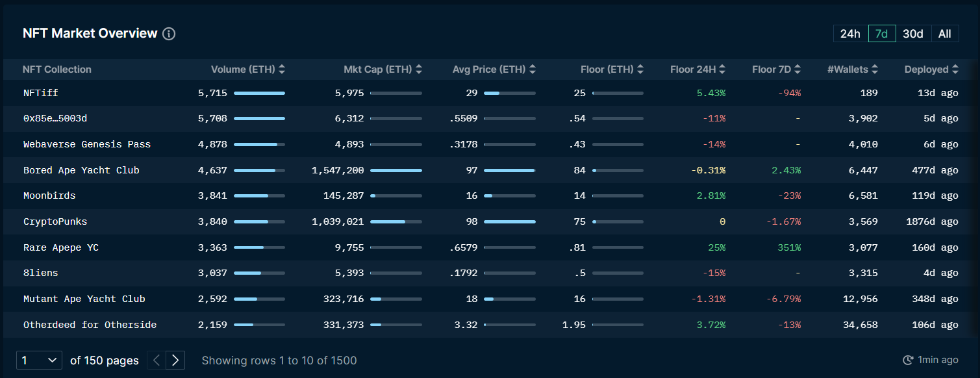This screenshot has width=980, height=378.
Task: Sort by Floor 24H column arrows
Action: coord(722,69)
